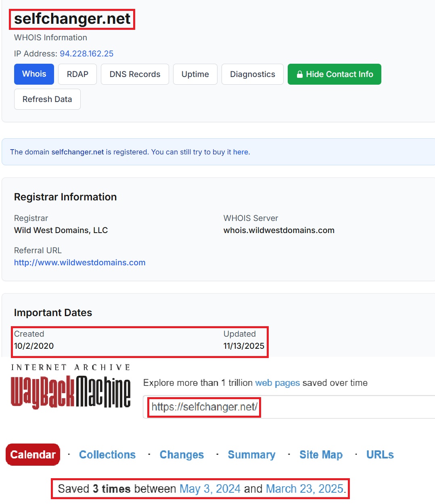Select the Whois tab
This screenshot has width=435, height=504.
(33, 74)
